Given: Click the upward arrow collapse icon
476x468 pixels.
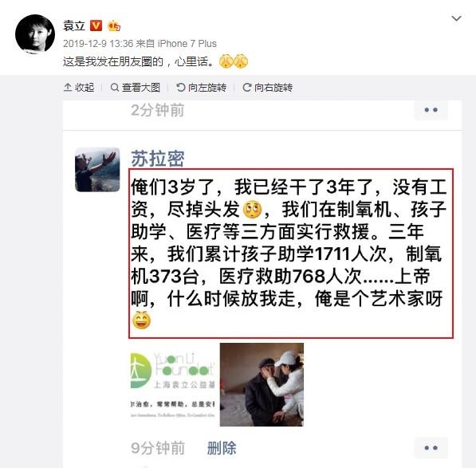Looking at the screenshot, I should [68, 88].
